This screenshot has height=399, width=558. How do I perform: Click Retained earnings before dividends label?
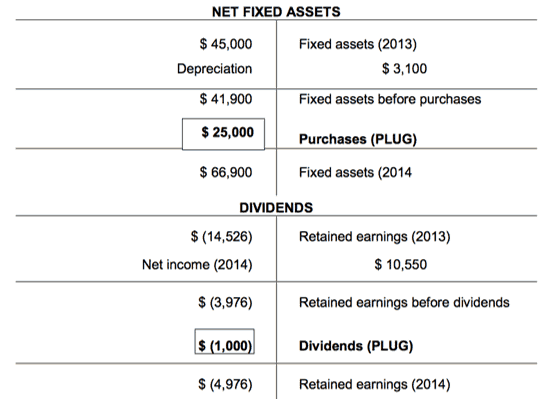coord(404,302)
